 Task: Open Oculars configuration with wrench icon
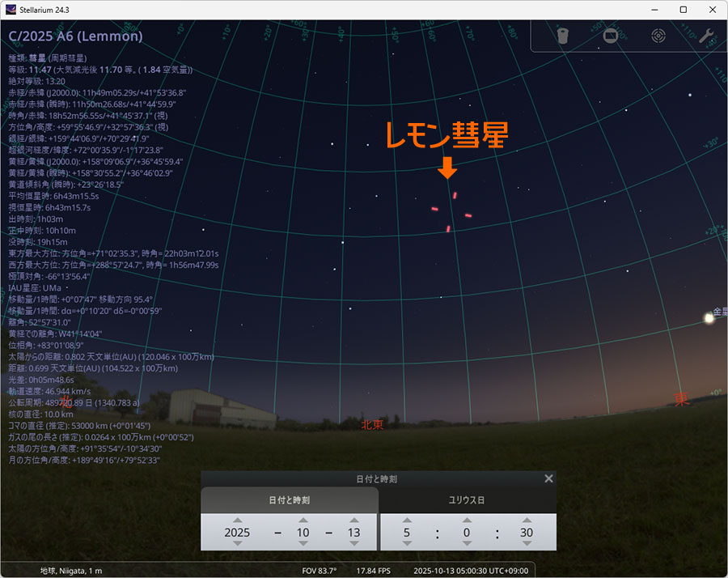coord(705,36)
